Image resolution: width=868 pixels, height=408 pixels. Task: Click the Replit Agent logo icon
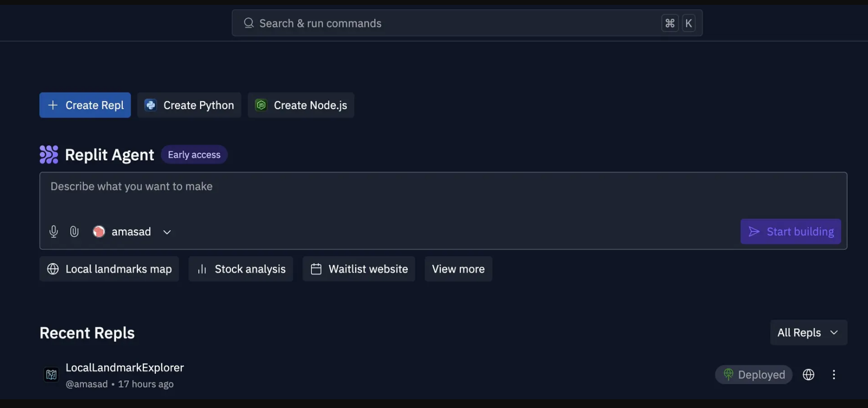[49, 155]
